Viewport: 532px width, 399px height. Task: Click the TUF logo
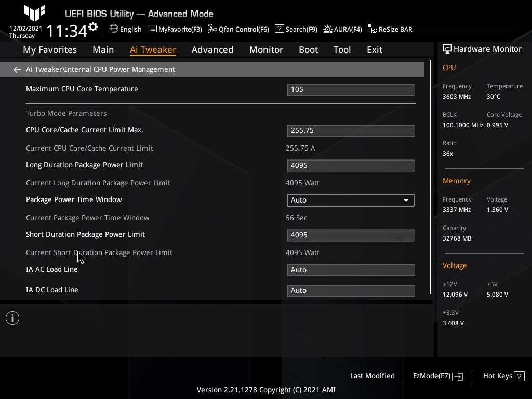[35, 13]
